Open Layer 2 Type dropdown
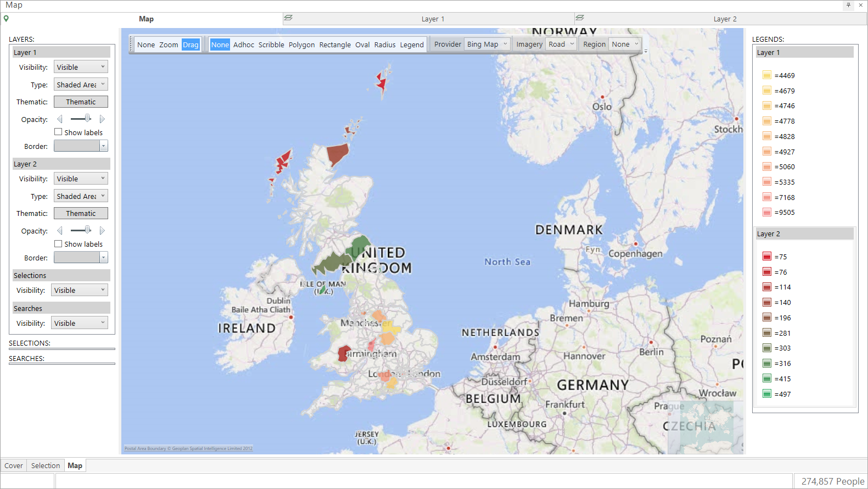This screenshot has height=489, width=868. 81,196
